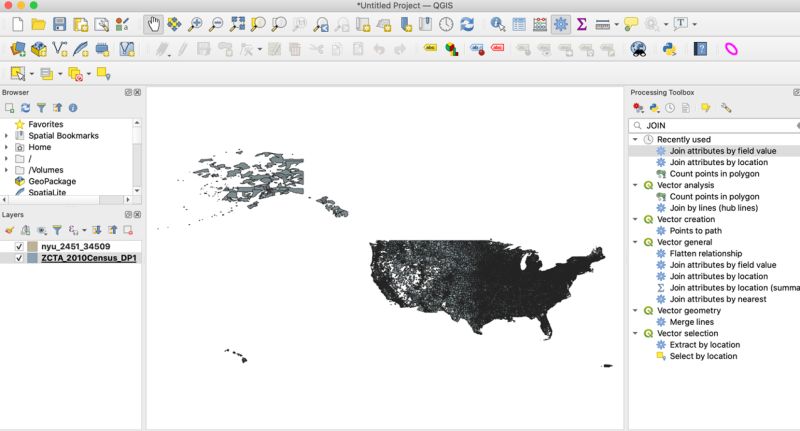Collapse the Vector selection group
This screenshot has height=431, width=800.
tap(635, 334)
